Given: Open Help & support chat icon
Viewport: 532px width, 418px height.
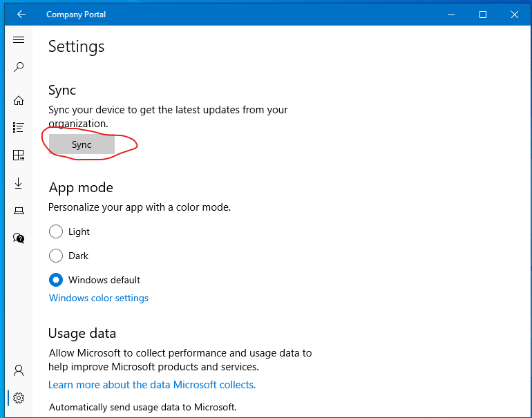Looking at the screenshot, I should (x=19, y=238).
